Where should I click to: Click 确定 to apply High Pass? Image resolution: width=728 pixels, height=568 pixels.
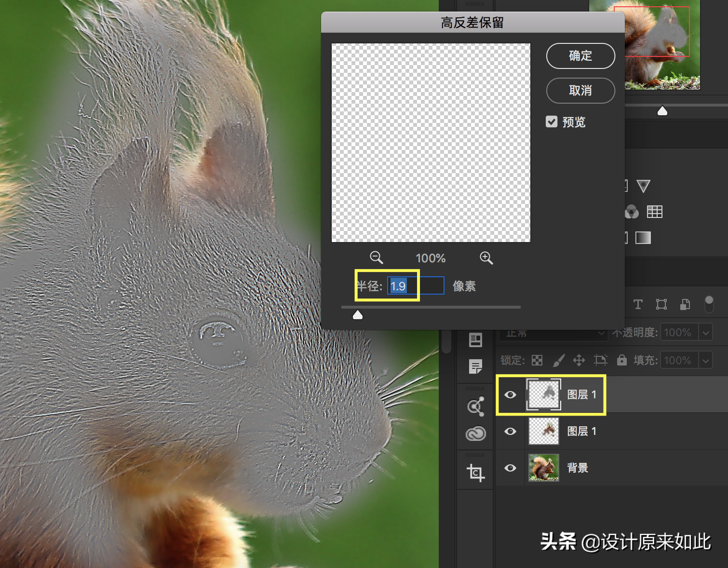coord(580,56)
